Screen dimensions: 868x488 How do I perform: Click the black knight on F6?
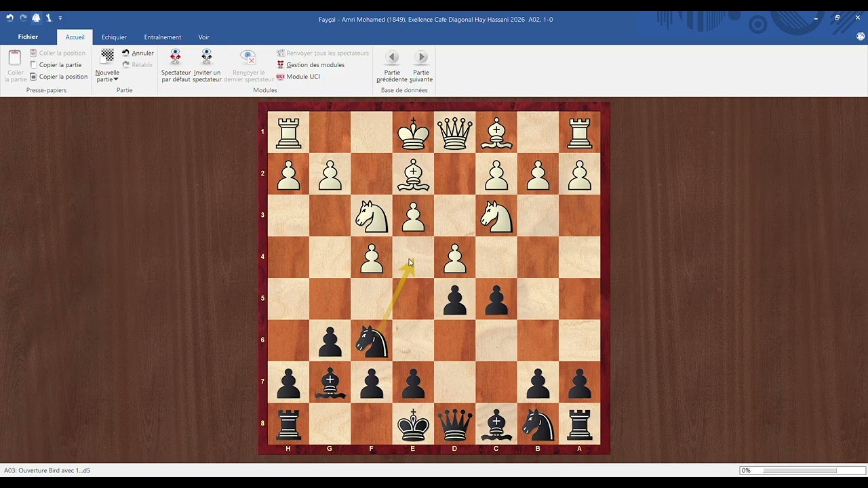pos(372,341)
